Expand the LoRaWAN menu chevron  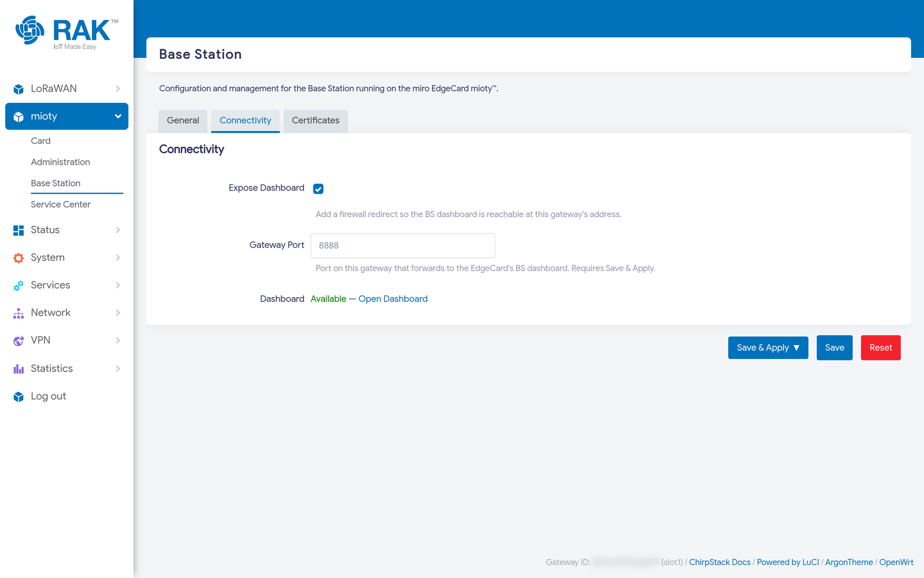[118, 89]
